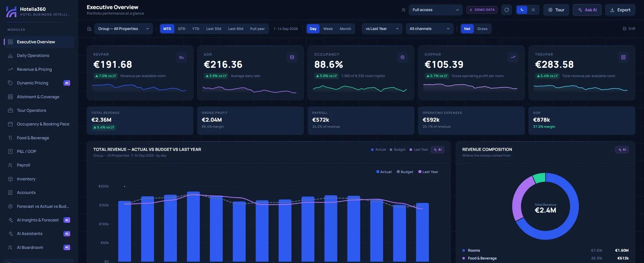Screen dimensions: 644x263
Task: Click the user role icon beside Full access
Action: tap(404, 10)
